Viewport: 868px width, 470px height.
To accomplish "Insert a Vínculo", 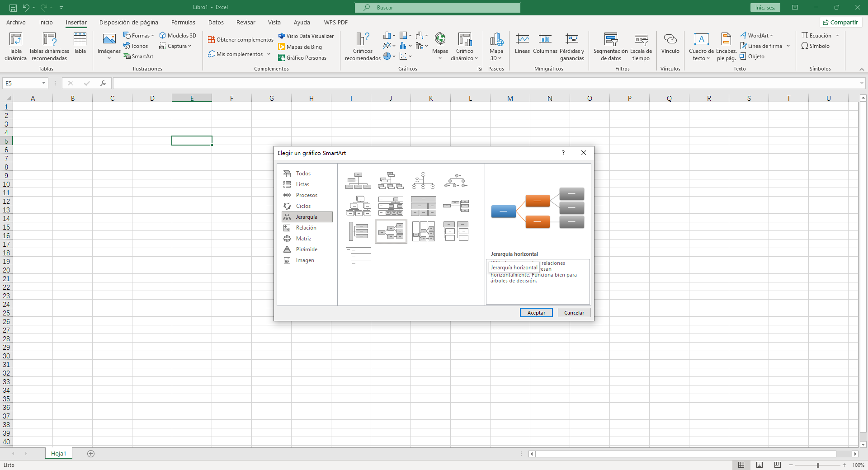I will (670, 43).
